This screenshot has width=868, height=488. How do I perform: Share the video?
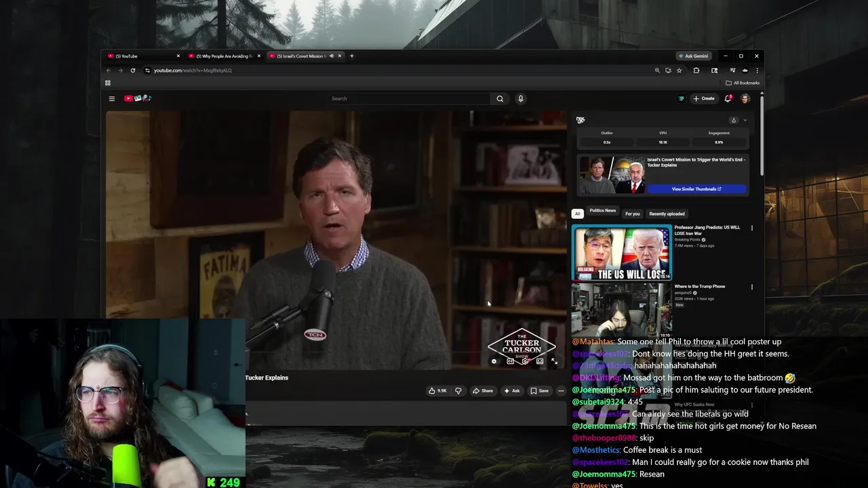coord(483,390)
